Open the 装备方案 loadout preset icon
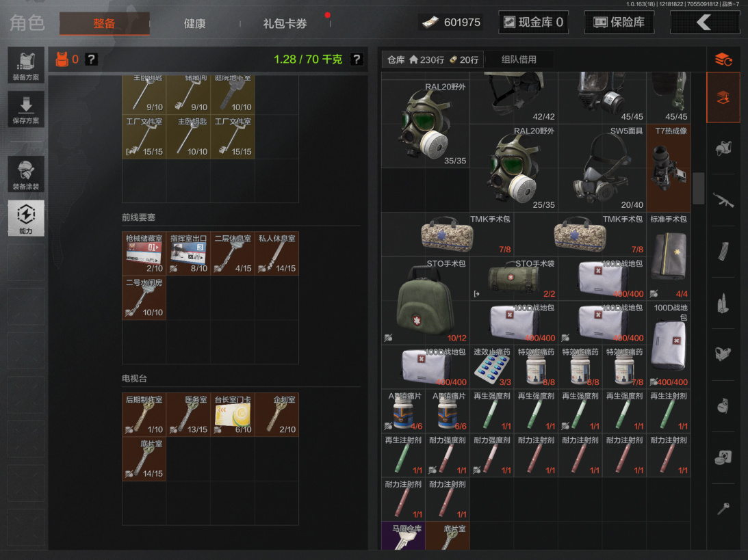This screenshot has height=560, width=748. [x=26, y=65]
